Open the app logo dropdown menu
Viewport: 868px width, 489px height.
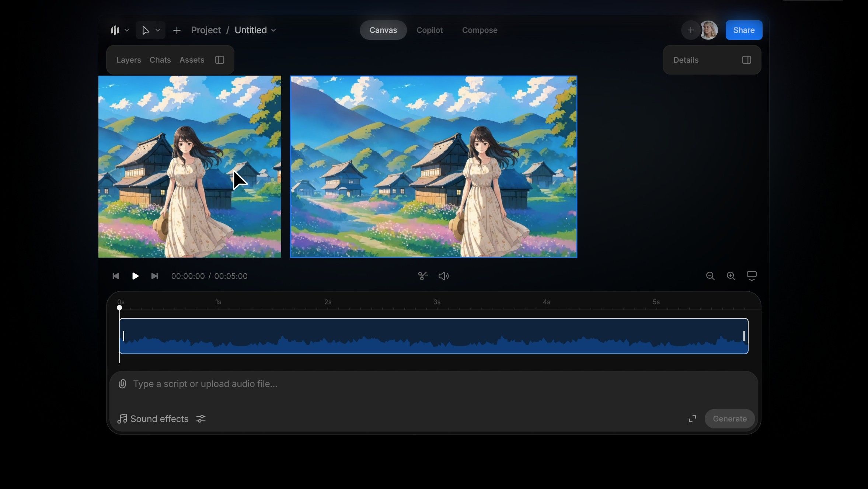pos(119,30)
